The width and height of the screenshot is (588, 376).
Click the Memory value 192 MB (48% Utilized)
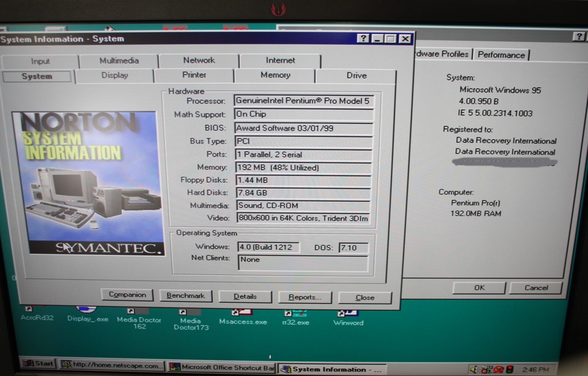[303, 167]
